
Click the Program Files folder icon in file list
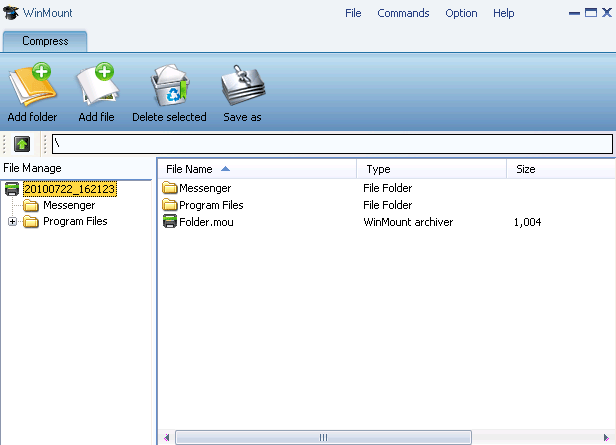click(x=170, y=205)
